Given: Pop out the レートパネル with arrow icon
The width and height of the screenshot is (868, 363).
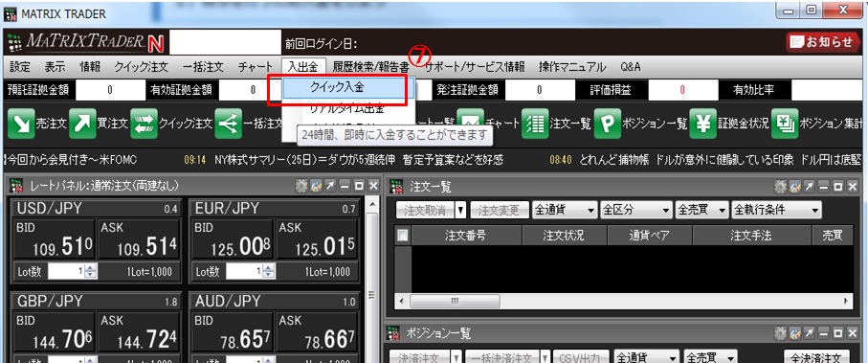Looking at the screenshot, I should [330, 187].
